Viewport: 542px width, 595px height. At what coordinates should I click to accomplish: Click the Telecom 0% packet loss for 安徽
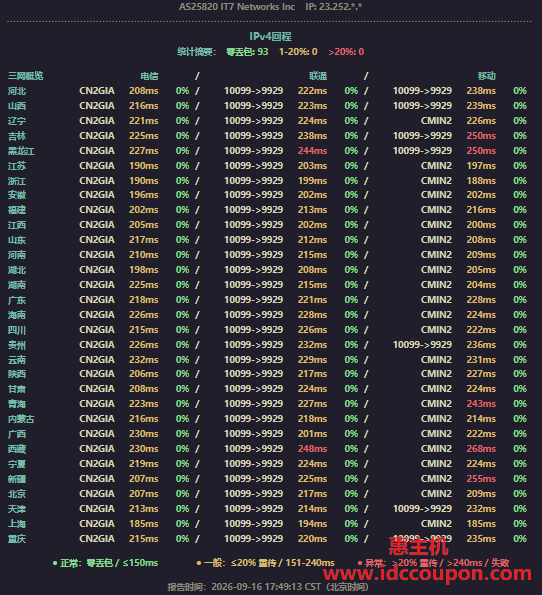(x=183, y=195)
